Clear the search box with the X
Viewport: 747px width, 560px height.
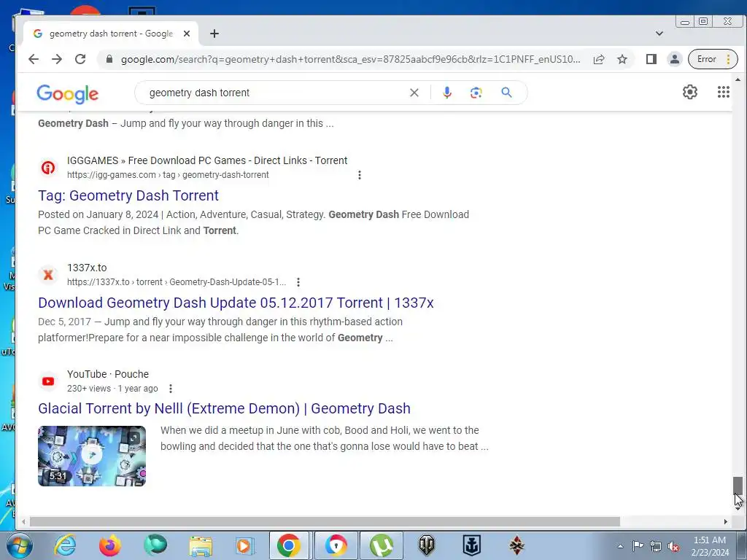click(414, 93)
